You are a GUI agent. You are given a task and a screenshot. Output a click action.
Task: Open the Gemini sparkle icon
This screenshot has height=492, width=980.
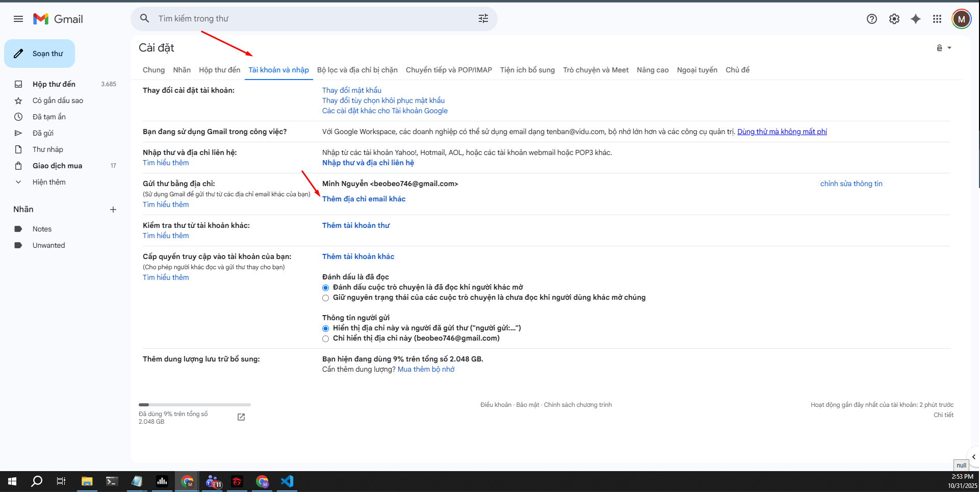[916, 19]
